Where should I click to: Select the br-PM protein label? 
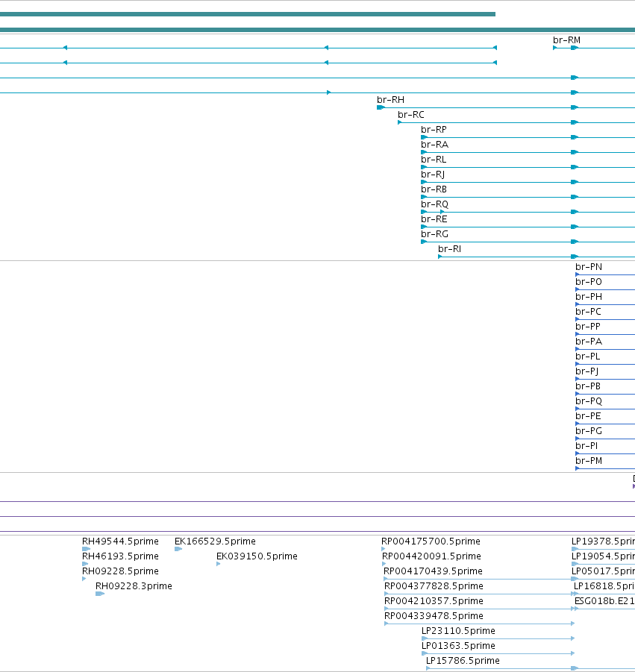click(588, 461)
